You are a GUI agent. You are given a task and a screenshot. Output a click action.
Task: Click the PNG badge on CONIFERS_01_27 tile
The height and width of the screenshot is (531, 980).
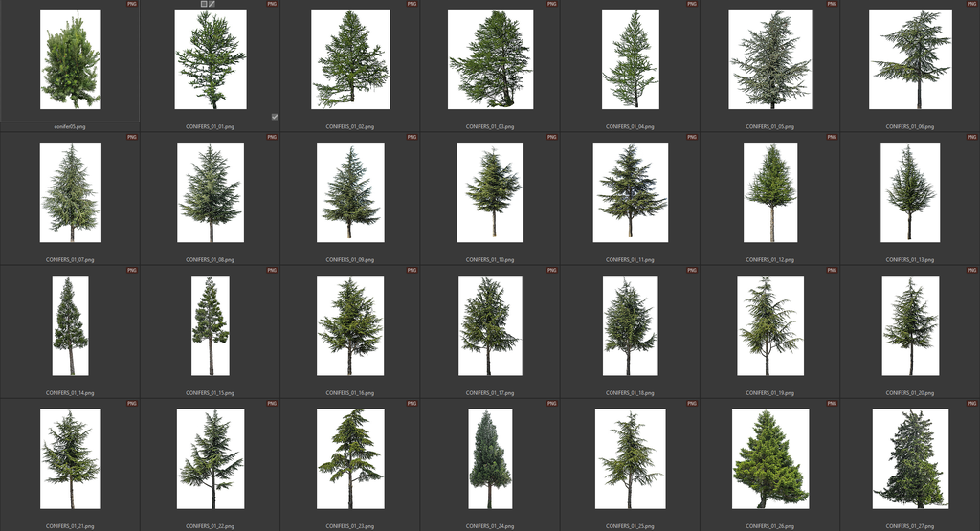pyautogui.click(x=971, y=404)
